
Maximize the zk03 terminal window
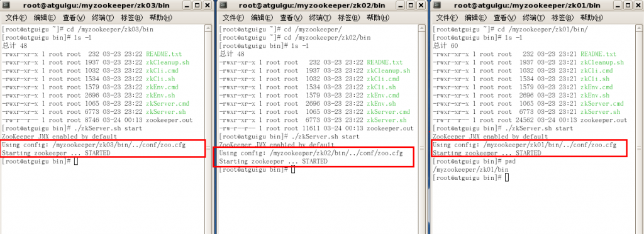pos(197,5)
